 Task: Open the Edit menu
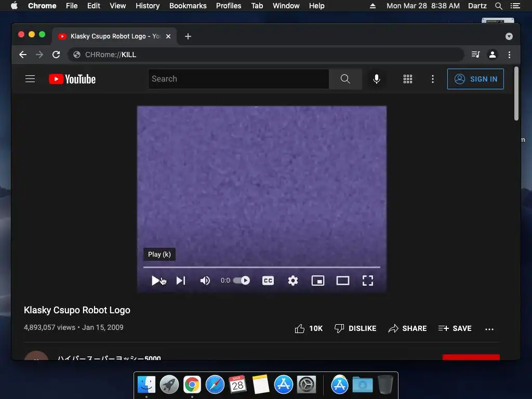(x=94, y=6)
